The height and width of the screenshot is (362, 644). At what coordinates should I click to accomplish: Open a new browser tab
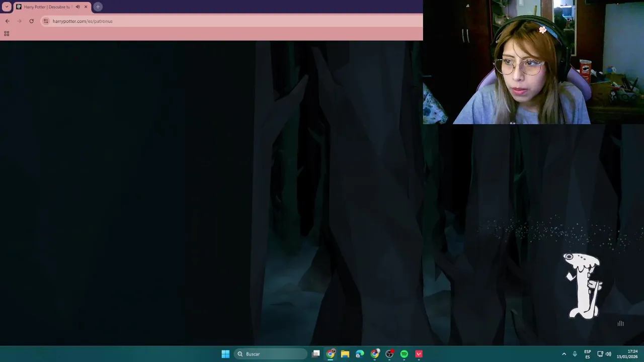tap(98, 7)
